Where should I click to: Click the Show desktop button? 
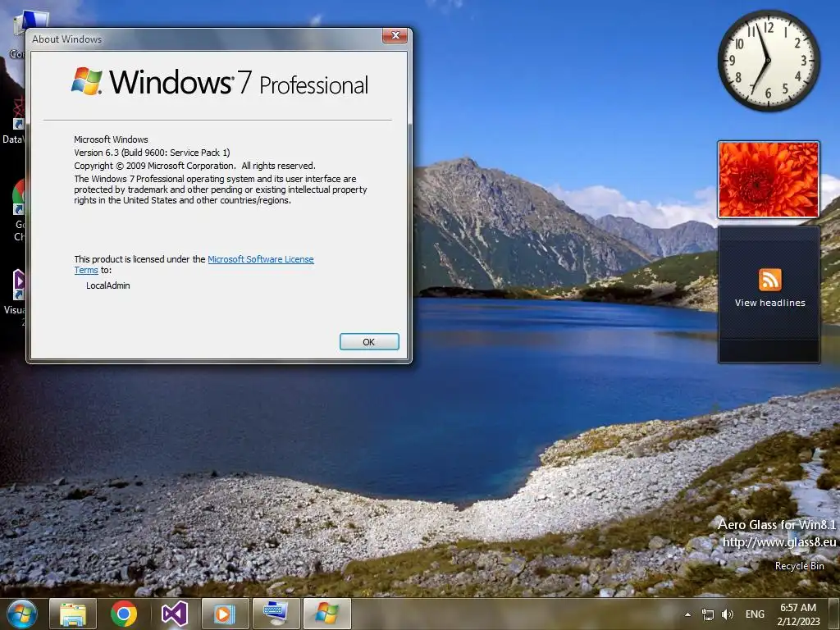pyautogui.click(x=834, y=614)
